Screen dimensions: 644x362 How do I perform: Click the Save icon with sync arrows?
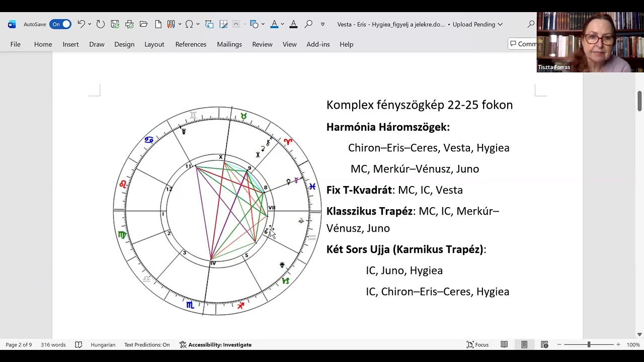[x=115, y=24]
